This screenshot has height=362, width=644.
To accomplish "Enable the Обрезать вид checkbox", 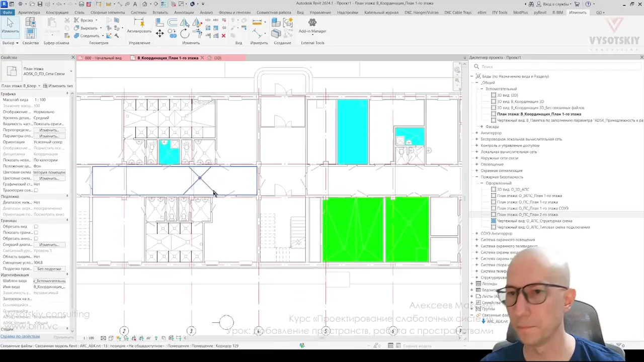I will pos(36,227).
